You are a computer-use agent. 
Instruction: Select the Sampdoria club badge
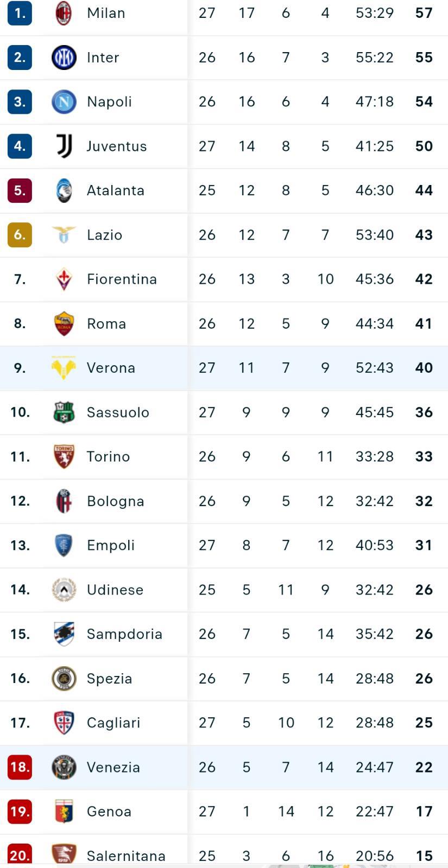pos(64,634)
